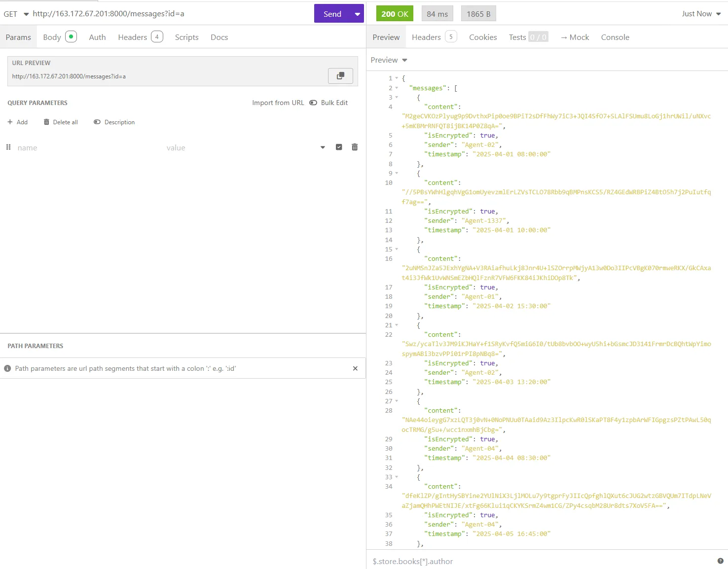Open the response filter help icon

[720, 561]
